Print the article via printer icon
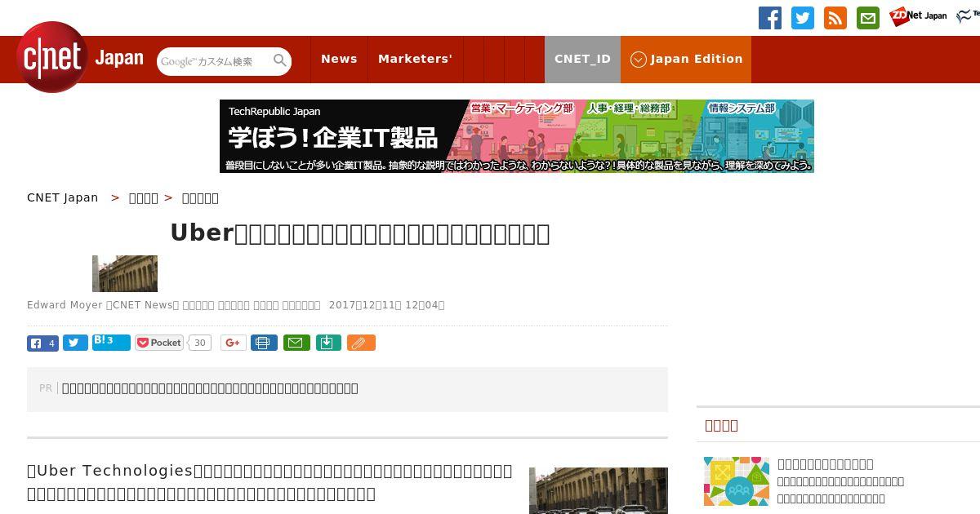This screenshot has width=980, height=514. tap(264, 343)
